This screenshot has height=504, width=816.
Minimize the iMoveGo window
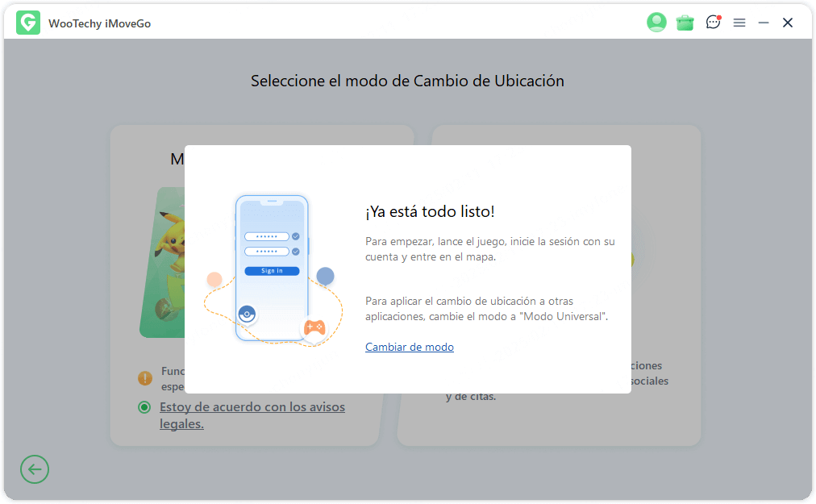coord(763,23)
